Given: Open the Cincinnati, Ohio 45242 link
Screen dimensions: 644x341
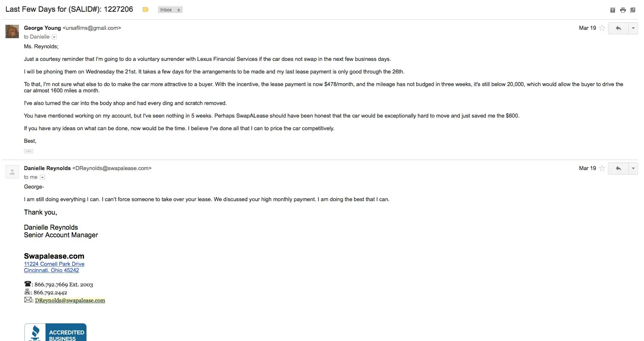Looking at the screenshot, I should click(51, 270).
